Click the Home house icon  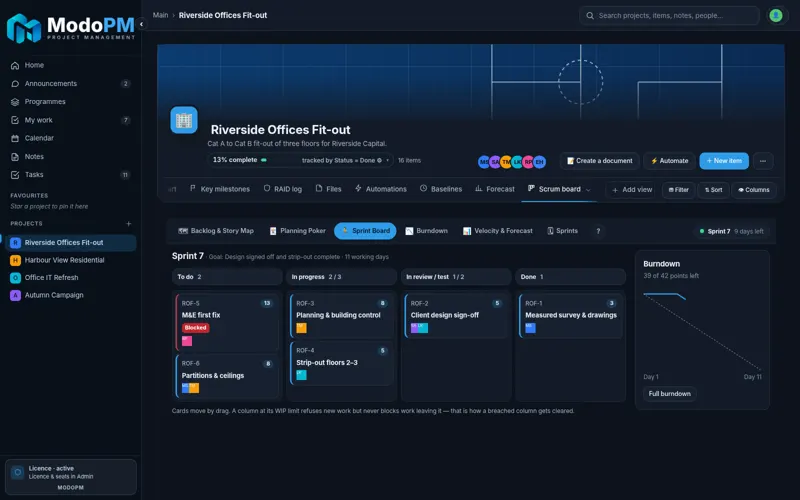[x=15, y=65]
